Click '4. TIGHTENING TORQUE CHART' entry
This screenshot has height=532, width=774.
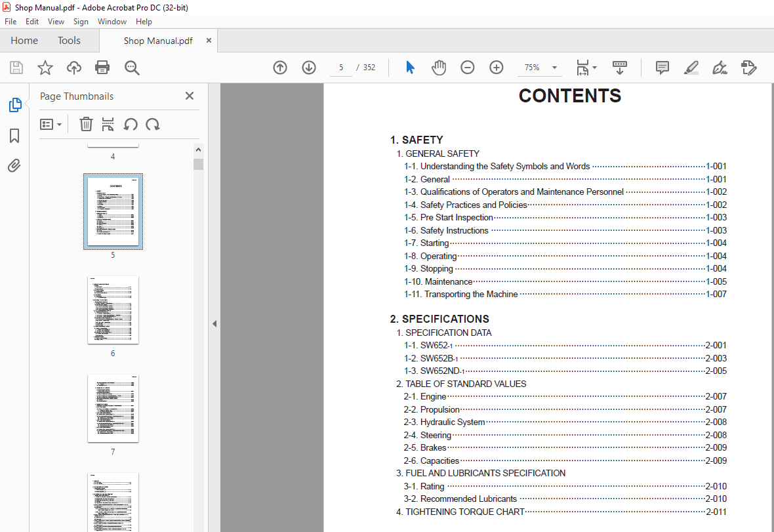pos(561,512)
